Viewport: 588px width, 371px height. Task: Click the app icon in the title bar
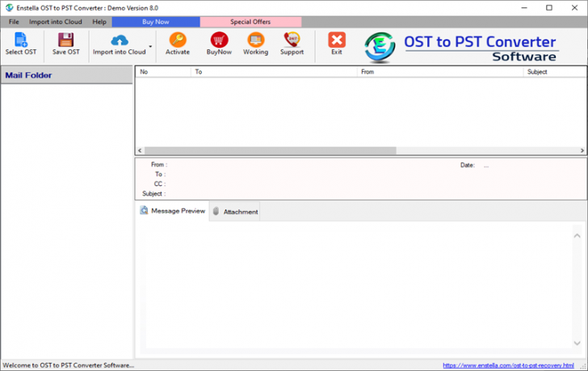[9, 8]
